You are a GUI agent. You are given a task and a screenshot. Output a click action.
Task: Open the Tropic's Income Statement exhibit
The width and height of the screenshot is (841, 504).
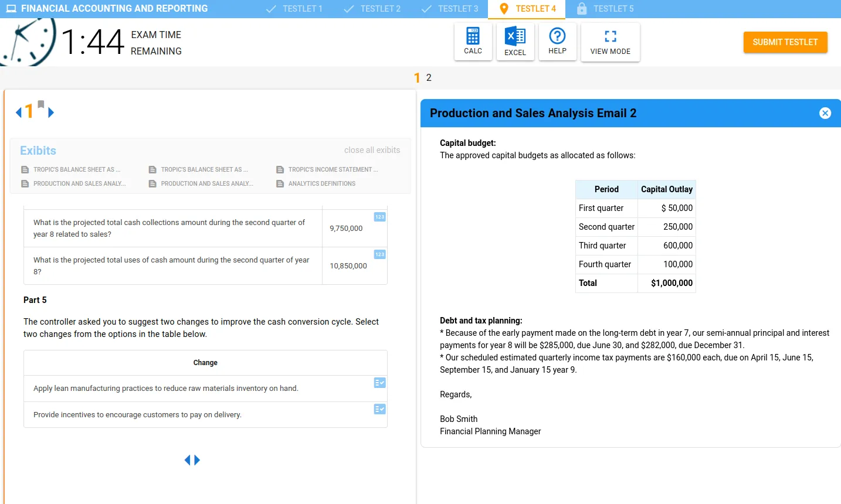(327, 169)
